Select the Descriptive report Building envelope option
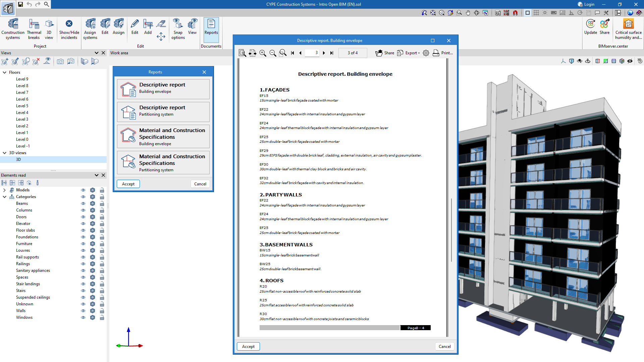Viewport: 644px width, 362px height. point(163,89)
